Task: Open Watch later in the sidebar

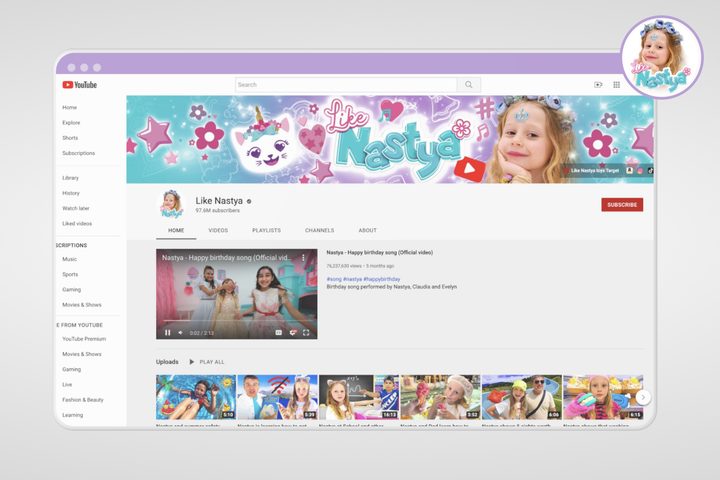Action: pos(76,208)
